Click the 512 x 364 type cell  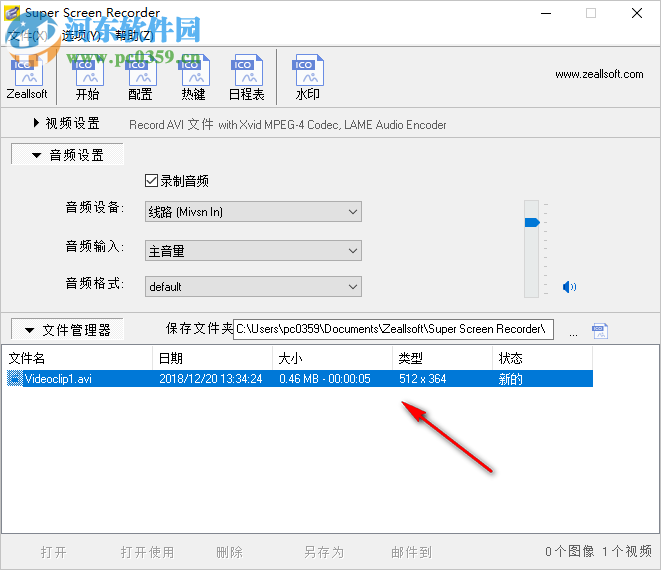tap(422, 379)
